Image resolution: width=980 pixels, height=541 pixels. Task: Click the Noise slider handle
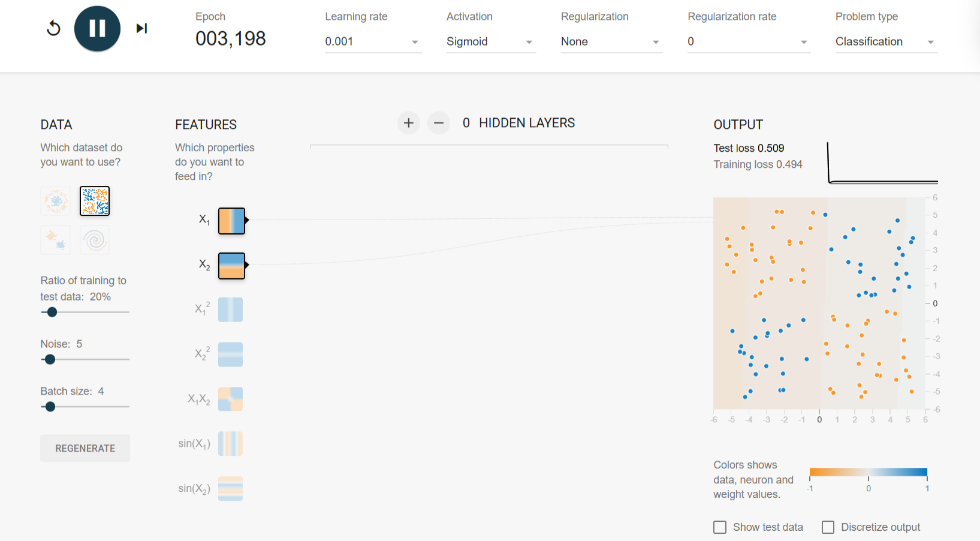pyautogui.click(x=50, y=359)
